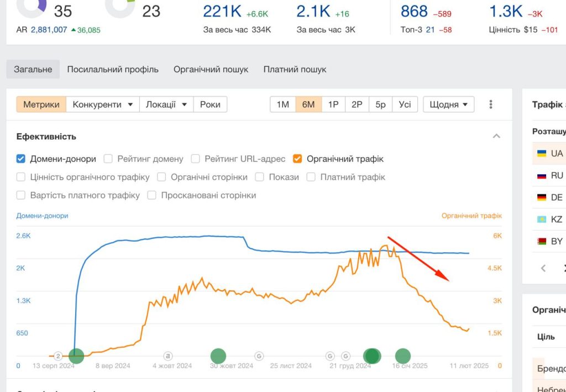The width and height of the screenshot is (566, 392).
Task: Click the green marker near 30 жовт 2024
Action: (x=218, y=356)
